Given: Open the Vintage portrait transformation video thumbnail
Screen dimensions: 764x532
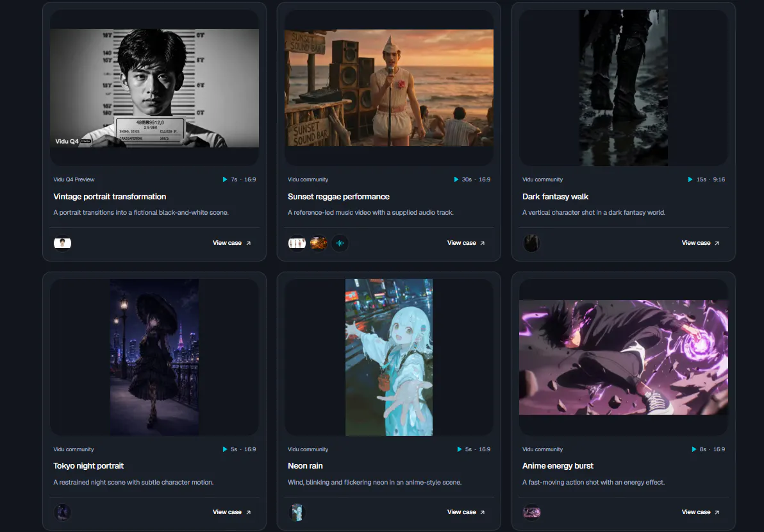Looking at the screenshot, I should [154, 88].
